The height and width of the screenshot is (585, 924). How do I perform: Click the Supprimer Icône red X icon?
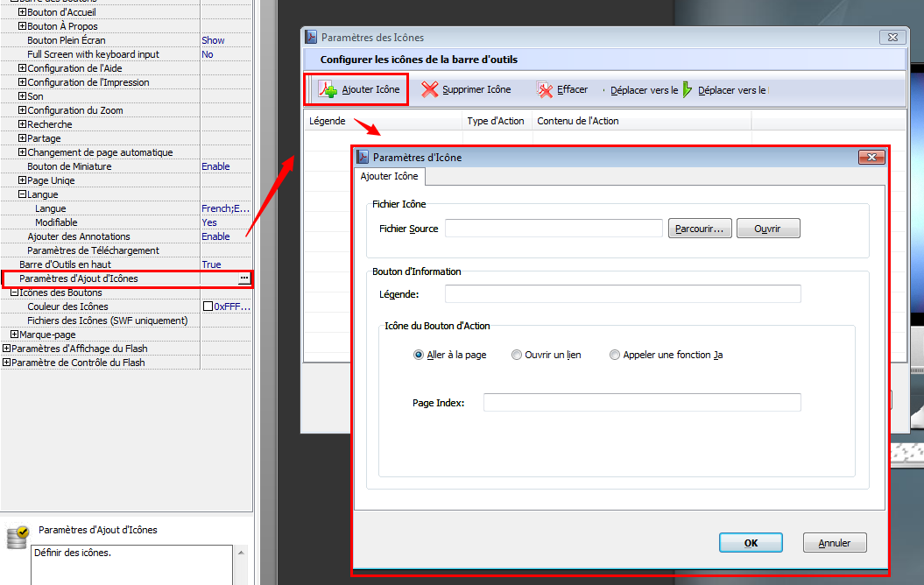[429, 89]
